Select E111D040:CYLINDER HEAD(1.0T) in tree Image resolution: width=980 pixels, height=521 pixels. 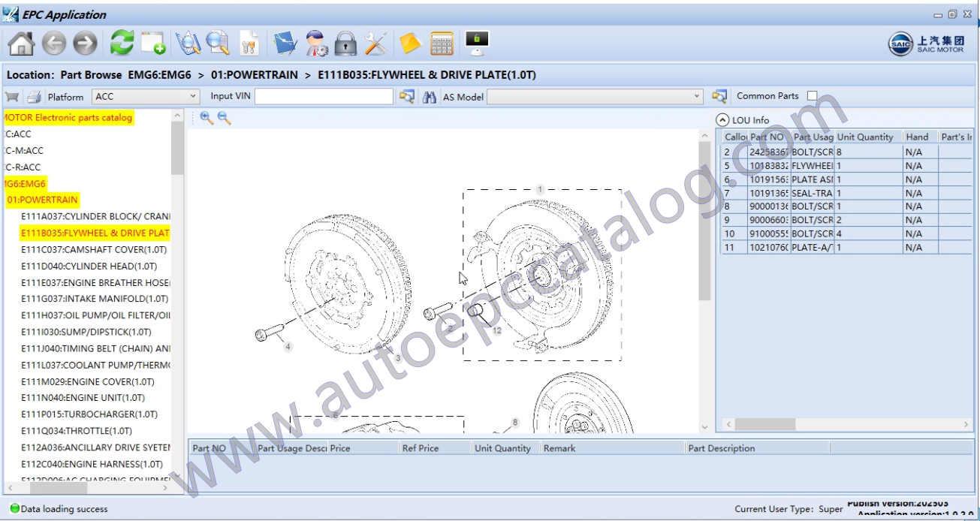(89, 267)
